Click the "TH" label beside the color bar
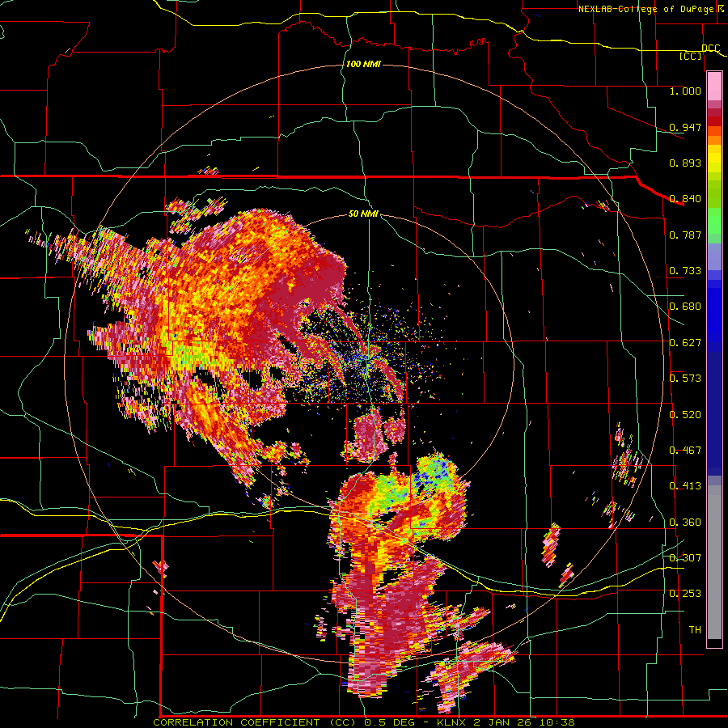The height and width of the screenshot is (728, 728). [695, 630]
